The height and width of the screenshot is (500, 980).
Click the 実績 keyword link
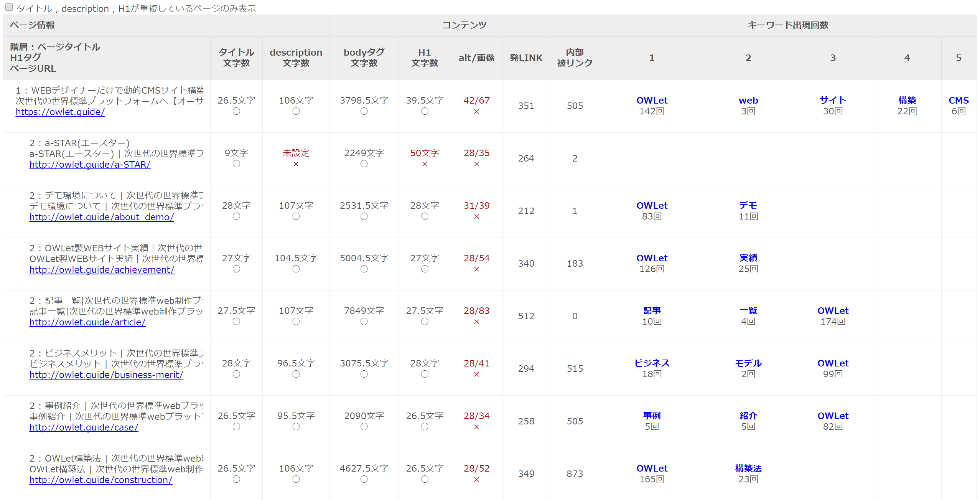click(748, 258)
